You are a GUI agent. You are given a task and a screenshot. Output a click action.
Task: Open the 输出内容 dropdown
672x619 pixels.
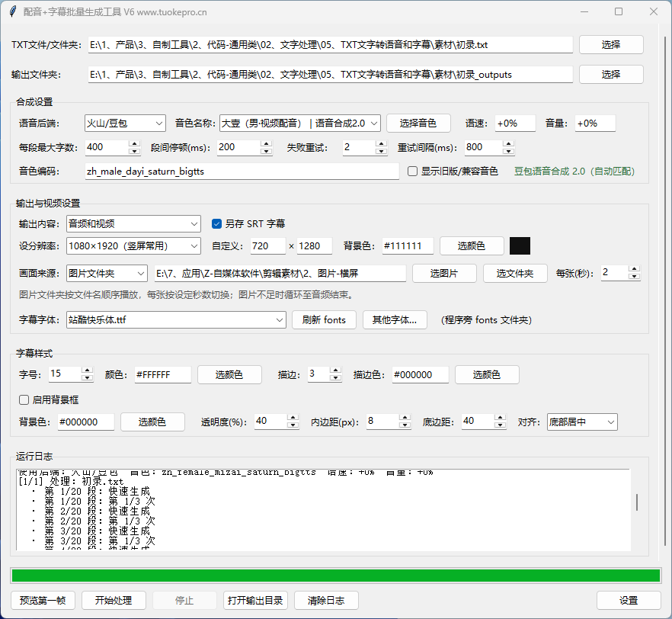tap(133, 224)
